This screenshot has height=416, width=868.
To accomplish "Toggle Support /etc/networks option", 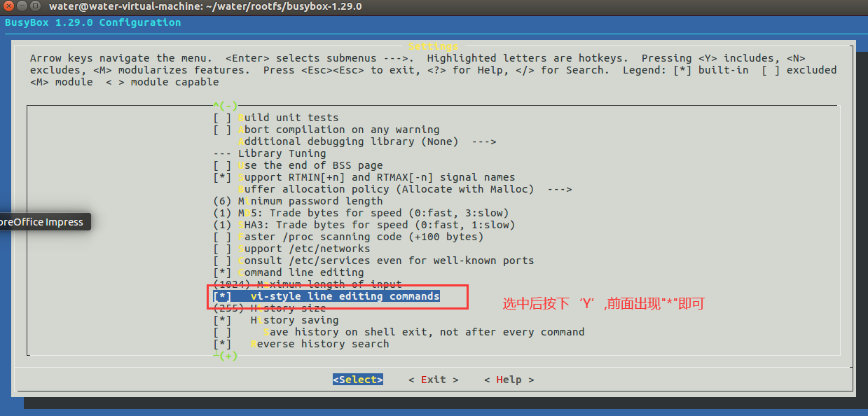I will coord(292,249).
